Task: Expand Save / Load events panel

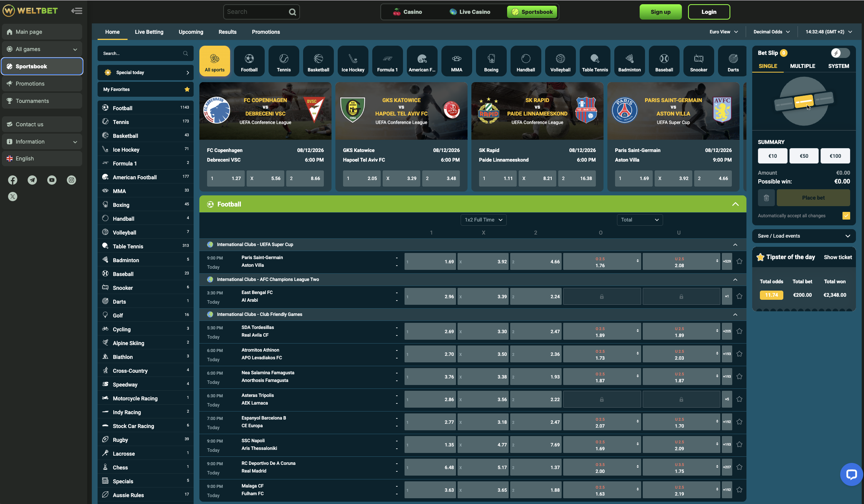Action: (x=804, y=236)
